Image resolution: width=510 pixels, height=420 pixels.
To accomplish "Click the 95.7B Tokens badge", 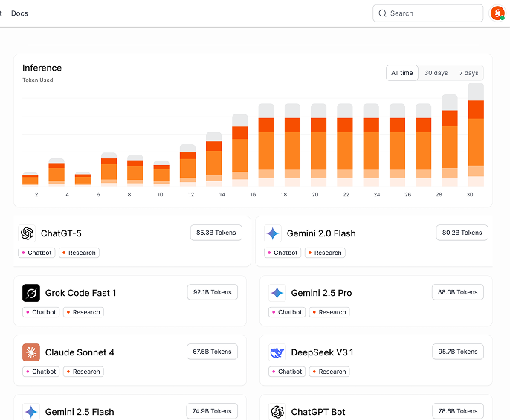I will (458, 352).
